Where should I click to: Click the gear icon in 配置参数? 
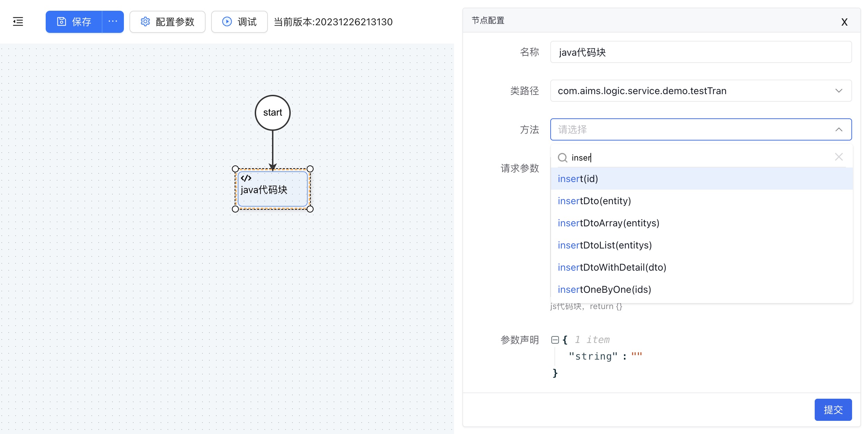click(145, 22)
